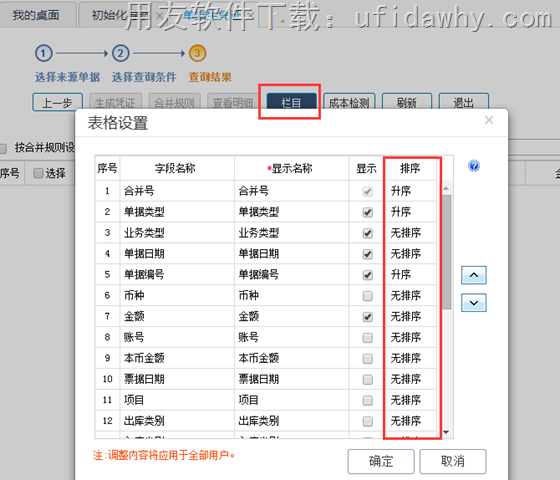Click the 选择来源单据 step link
The width and height of the screenshot is (560, 480).
point(67,77)
